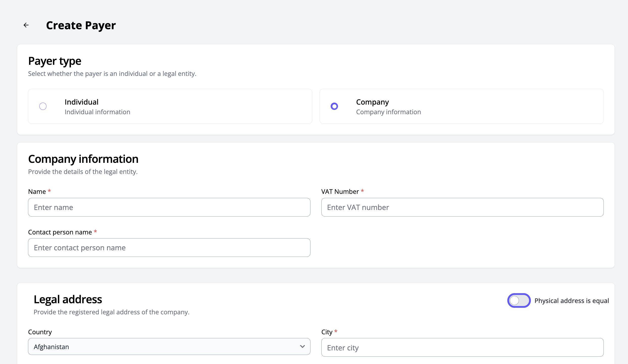
Task: Click the Country dropdown chevron arrow
Action: [302, 347]
